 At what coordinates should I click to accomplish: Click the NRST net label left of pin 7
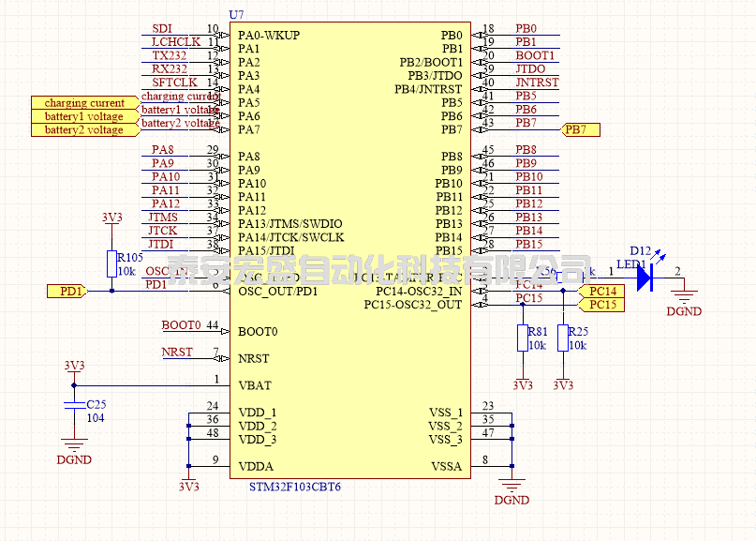coord(177,353)
